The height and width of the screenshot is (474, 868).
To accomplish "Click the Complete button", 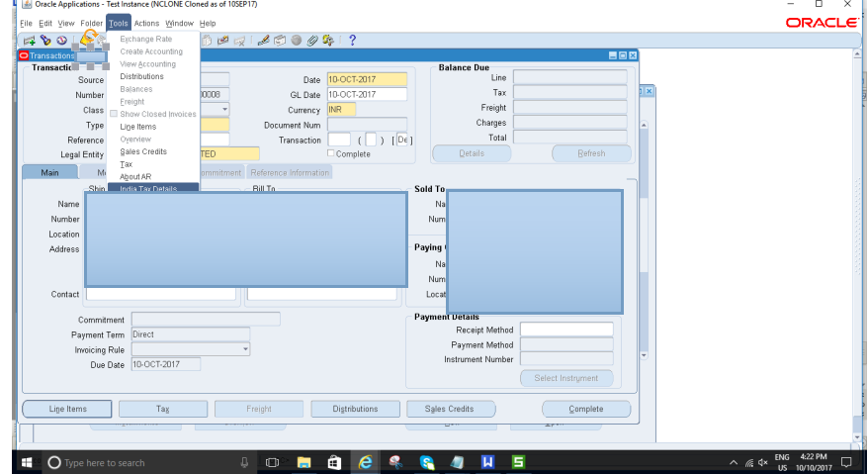I will [x=585, y=409].
